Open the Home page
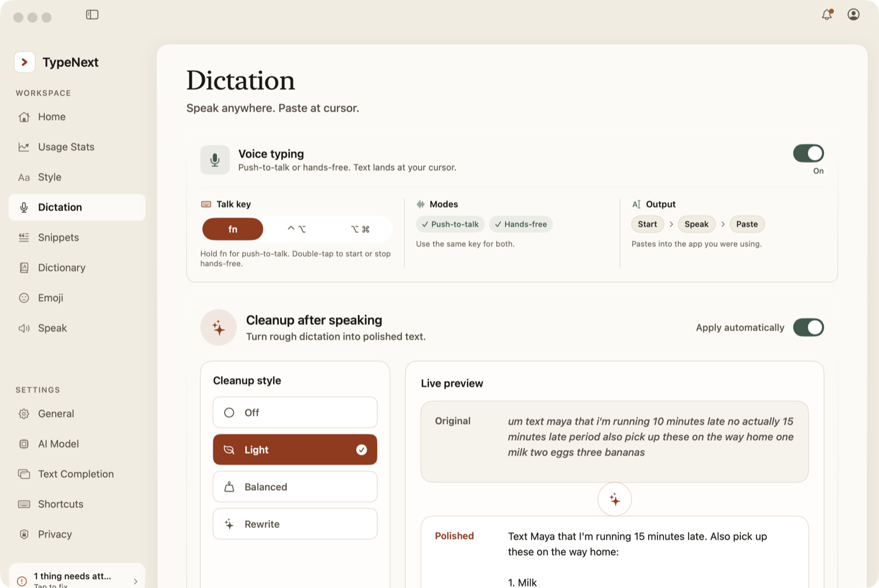Viewport: 879px width, 588px height. point(77,117)
